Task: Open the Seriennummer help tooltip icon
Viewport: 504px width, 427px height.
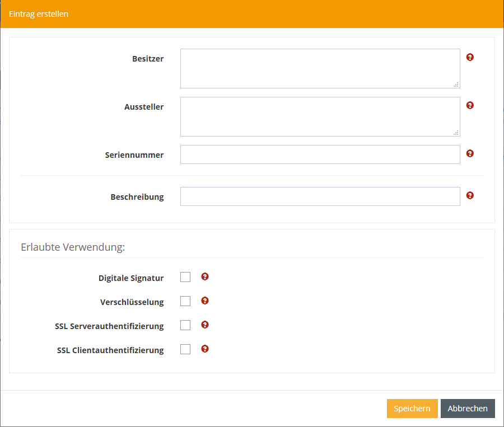Action: click(470, 153)
